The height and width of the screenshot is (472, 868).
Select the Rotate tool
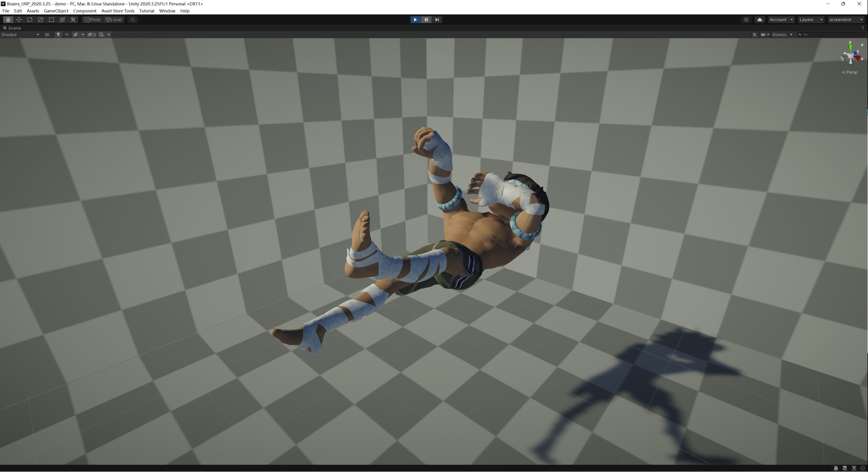click(x=30, y=20)
